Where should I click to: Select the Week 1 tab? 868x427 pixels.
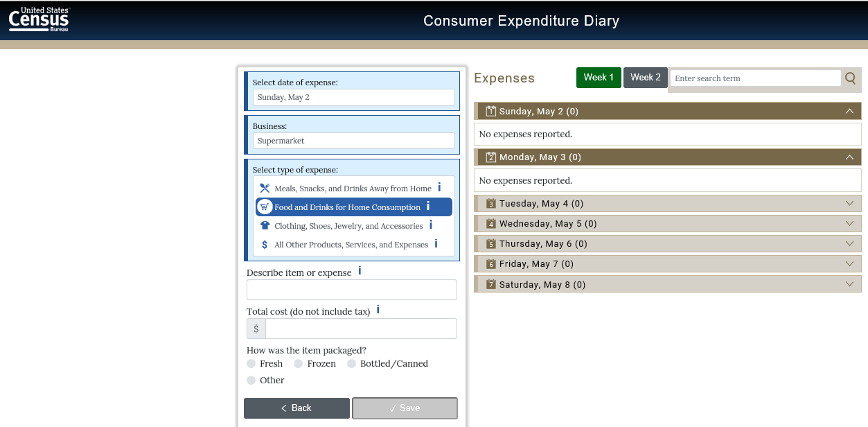[599, 78]
